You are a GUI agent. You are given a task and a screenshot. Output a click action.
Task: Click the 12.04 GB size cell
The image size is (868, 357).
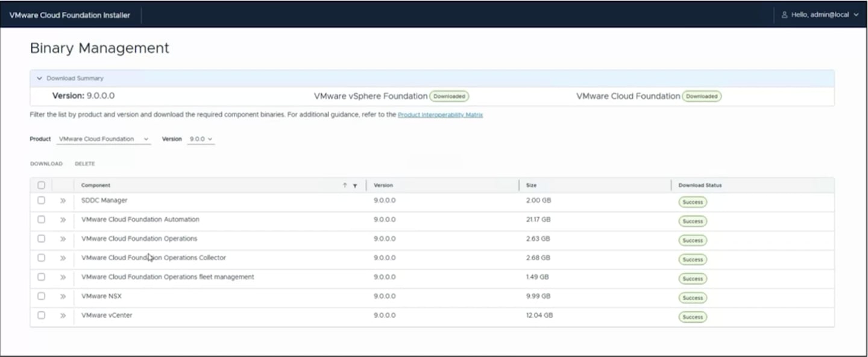(539, 315)
